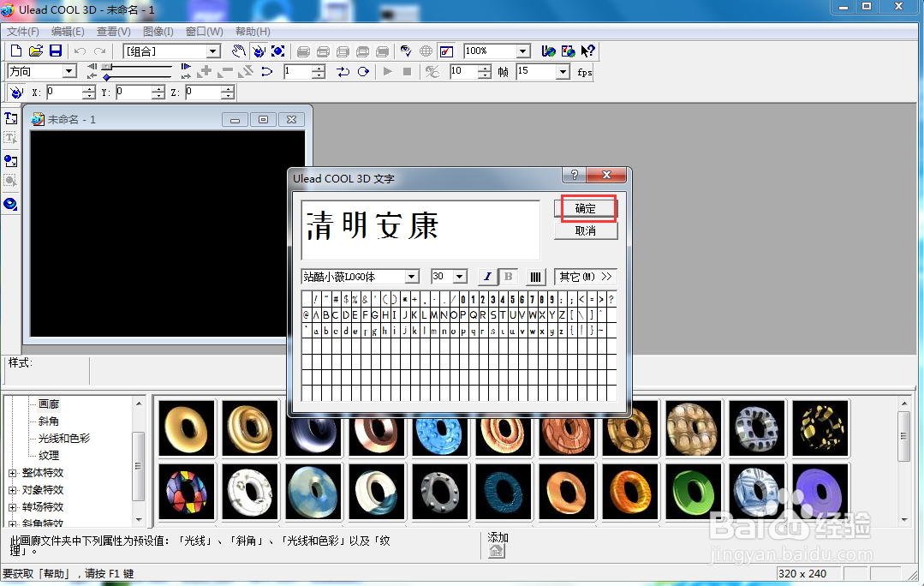
Task: Click the Add house icon under 添加
Action: point(497,551)
